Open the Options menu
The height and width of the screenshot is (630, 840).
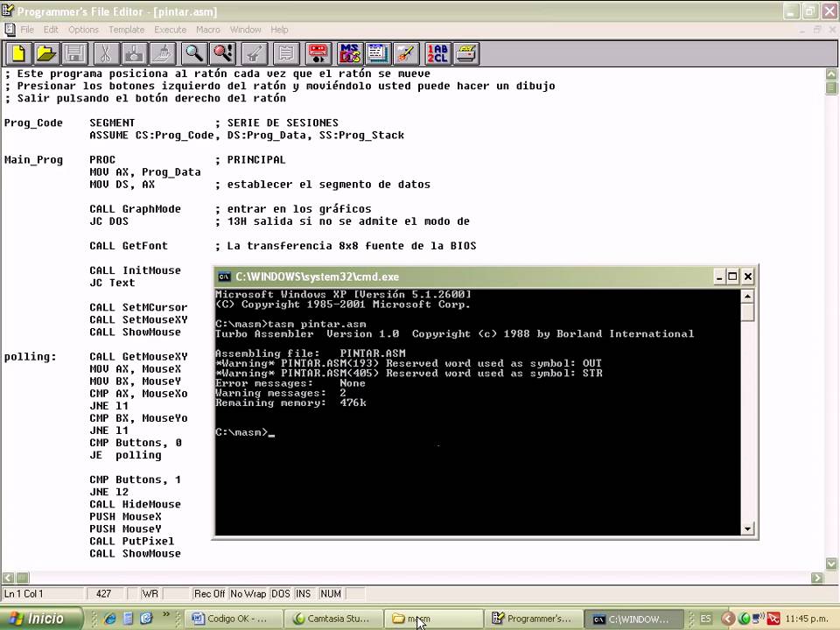84,30
